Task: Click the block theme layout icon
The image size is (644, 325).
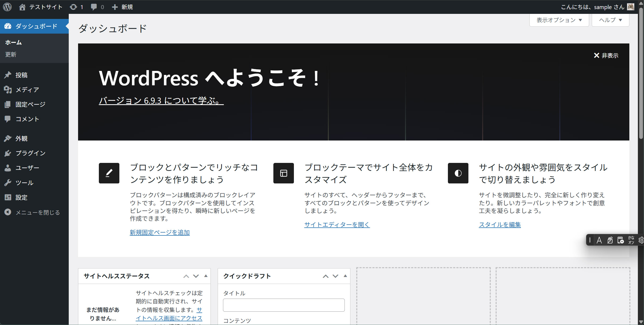Action: (x=283, y=173)
